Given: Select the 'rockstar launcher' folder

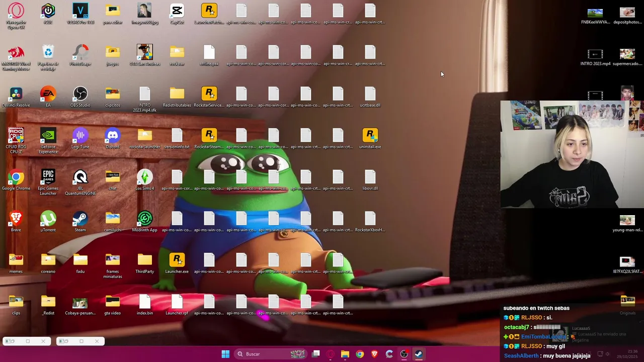Looking at the screenshot, I should [145, 138].
